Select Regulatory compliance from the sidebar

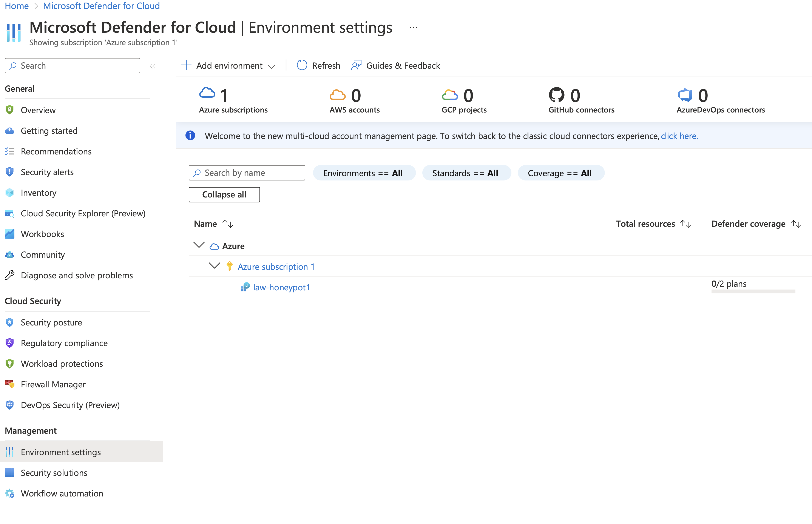64,343
